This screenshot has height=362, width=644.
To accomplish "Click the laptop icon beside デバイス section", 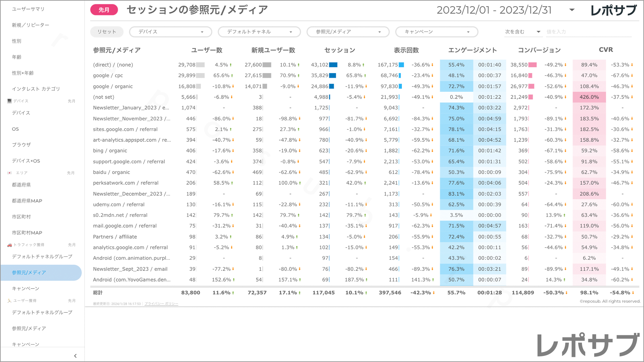I will pos(9,101).
